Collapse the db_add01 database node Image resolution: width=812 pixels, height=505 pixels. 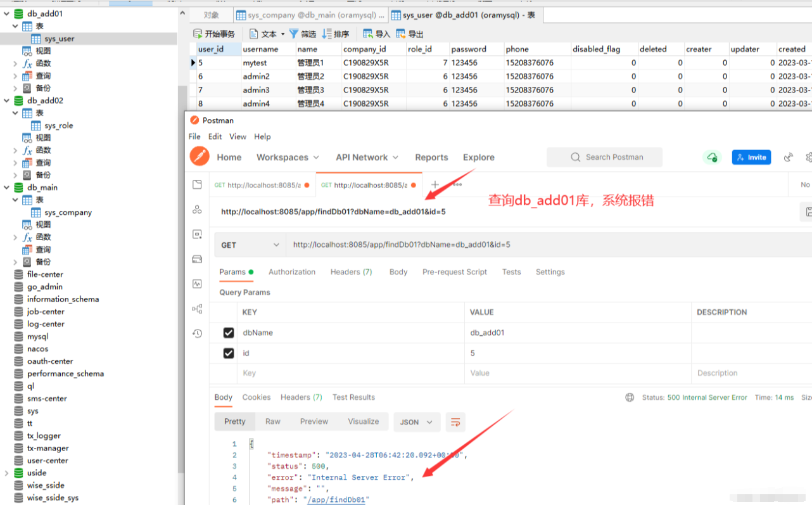6,13
